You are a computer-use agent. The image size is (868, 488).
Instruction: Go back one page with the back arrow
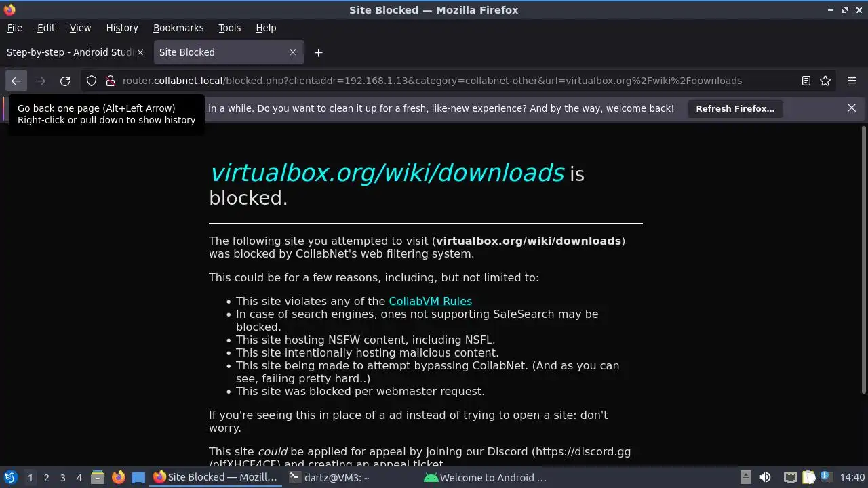[x=16, y=81]
